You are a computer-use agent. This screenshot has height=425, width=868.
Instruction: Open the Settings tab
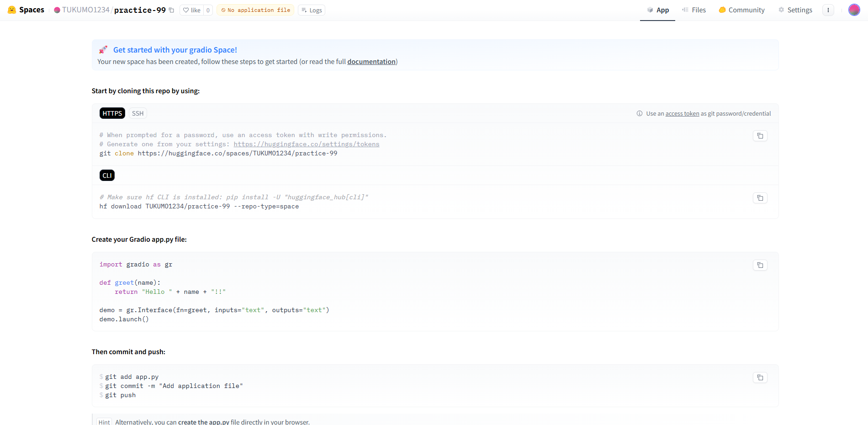[x=795, y=10]
